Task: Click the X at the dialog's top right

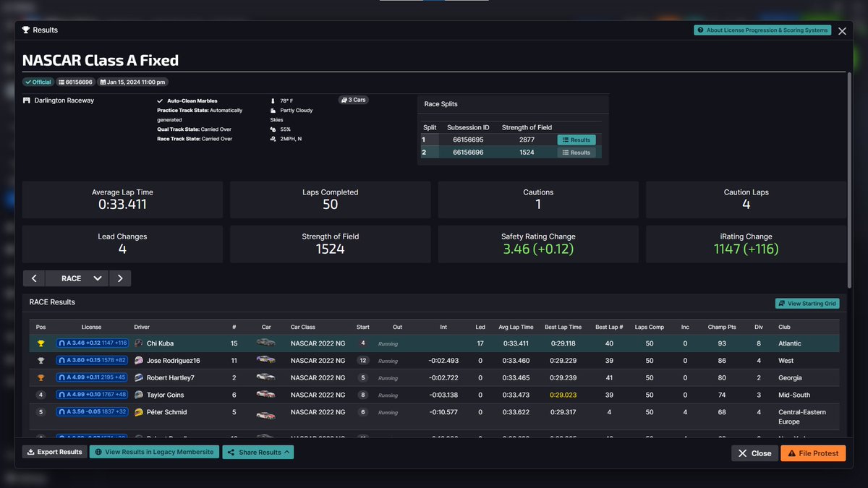Action: [x=842, y=31]
